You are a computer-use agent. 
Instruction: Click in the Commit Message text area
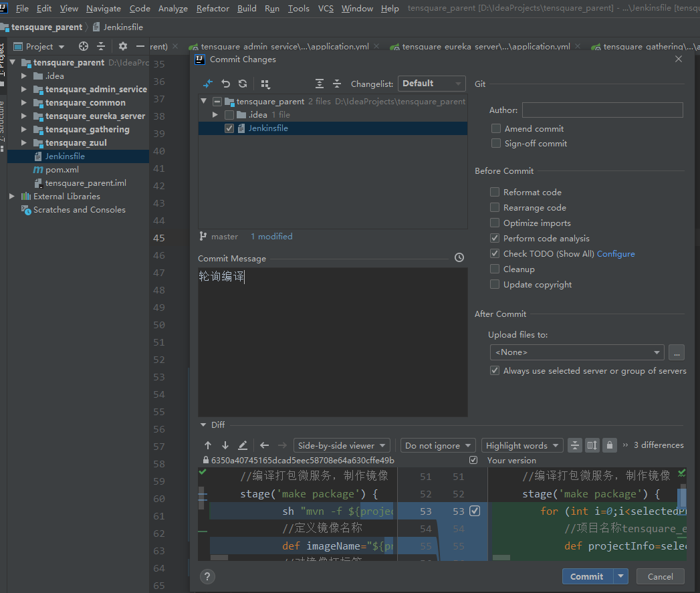pos(332,342)
